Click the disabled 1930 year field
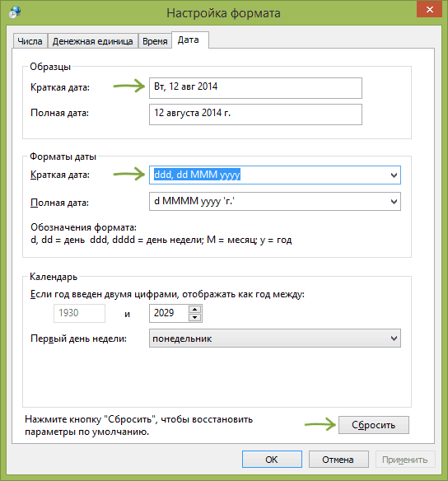The width and height of the screenshot is (448, 481). [79, 313]
